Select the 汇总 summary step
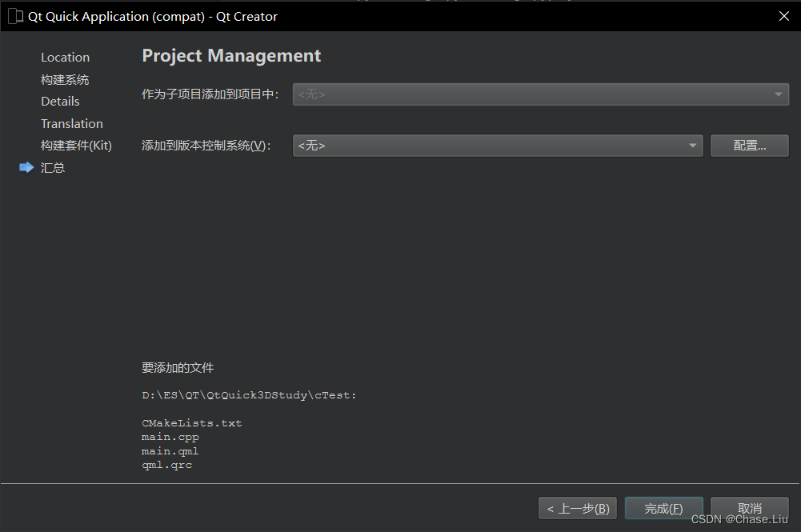The width and height of the screenshot is (801, 532). point(52,167)
